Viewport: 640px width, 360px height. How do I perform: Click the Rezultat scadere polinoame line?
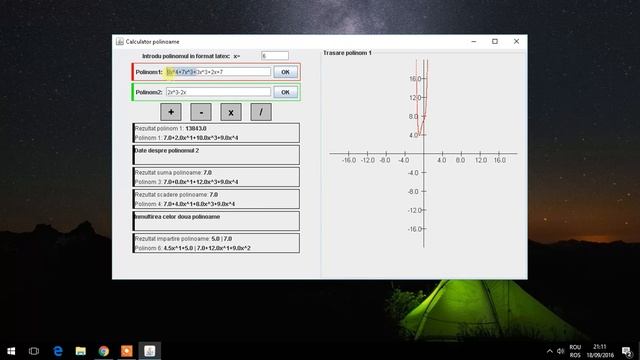click(176, 195)
